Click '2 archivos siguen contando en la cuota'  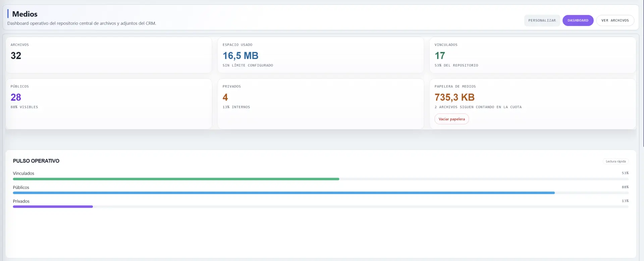(478, 107)
